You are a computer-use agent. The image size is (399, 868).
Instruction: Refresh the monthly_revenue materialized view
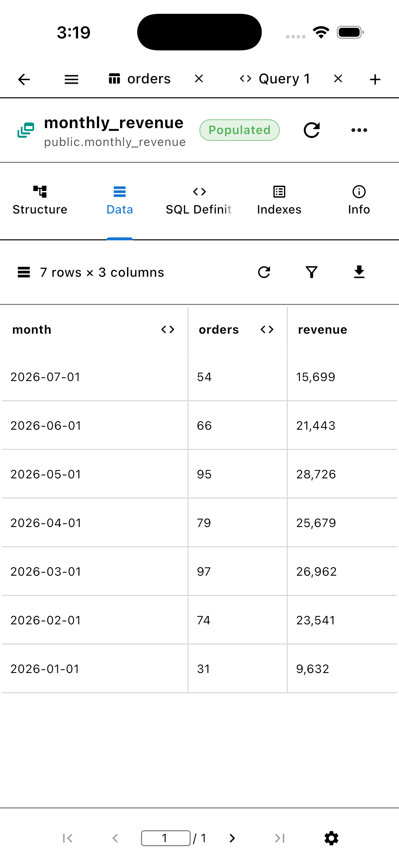pyautogui.click(x=311, y=130)
